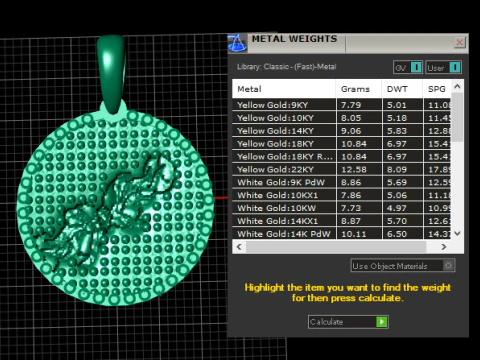Viewport: 480px width, 360px height.
Task: Sort by the Metal column header
Action: click(x=284, y=89)
